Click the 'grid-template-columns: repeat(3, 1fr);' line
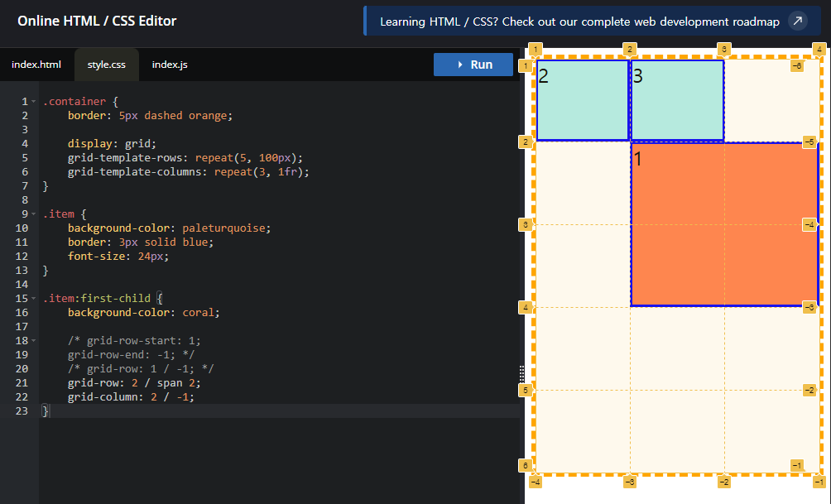Image resolution: width=831 pixels, height=504 pixels. point(188,171)
